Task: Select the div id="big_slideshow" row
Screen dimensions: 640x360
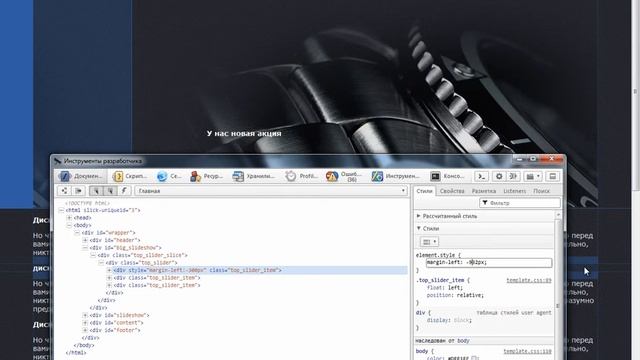Action: pyautogui.click(x=125, y=248)
